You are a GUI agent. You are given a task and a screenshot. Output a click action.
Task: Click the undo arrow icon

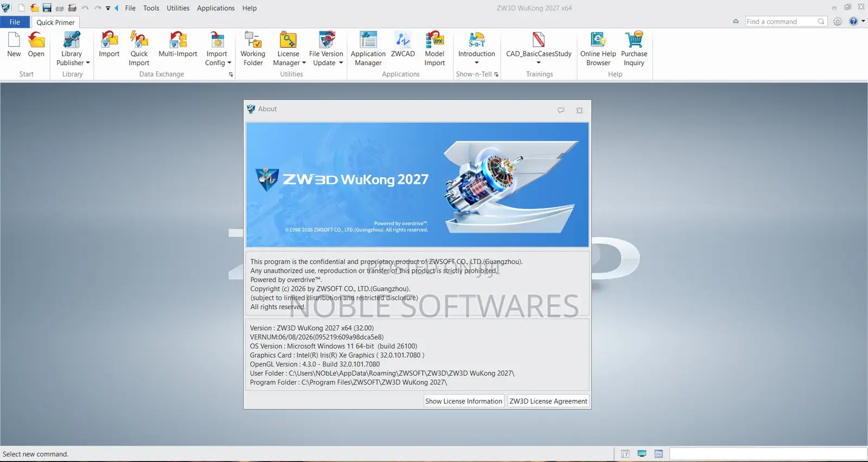click(x=85, y=8)
